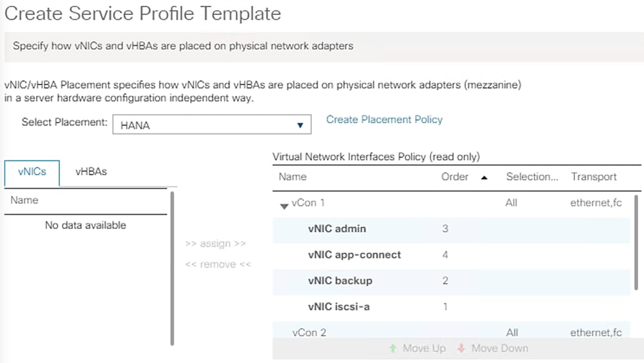Click the Move Down red arrow icon
The width and height of the screenshot is (644, 363).
coord(461,349)
